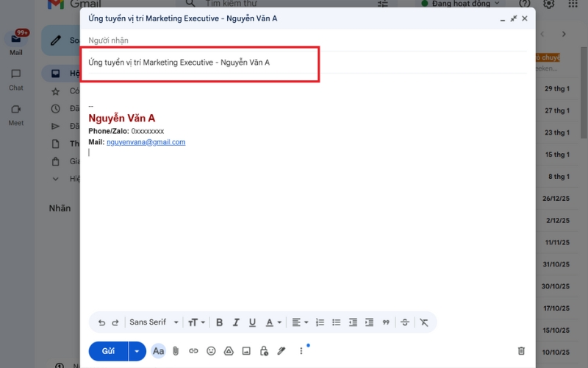Exit full-screen compose mode
Image resolution: width=588 pixels, height=368 pixels.
(x=514, y=18)
